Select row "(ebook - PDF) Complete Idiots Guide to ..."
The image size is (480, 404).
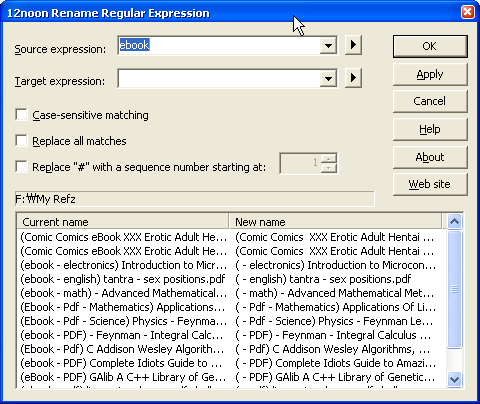coord(121,363)
